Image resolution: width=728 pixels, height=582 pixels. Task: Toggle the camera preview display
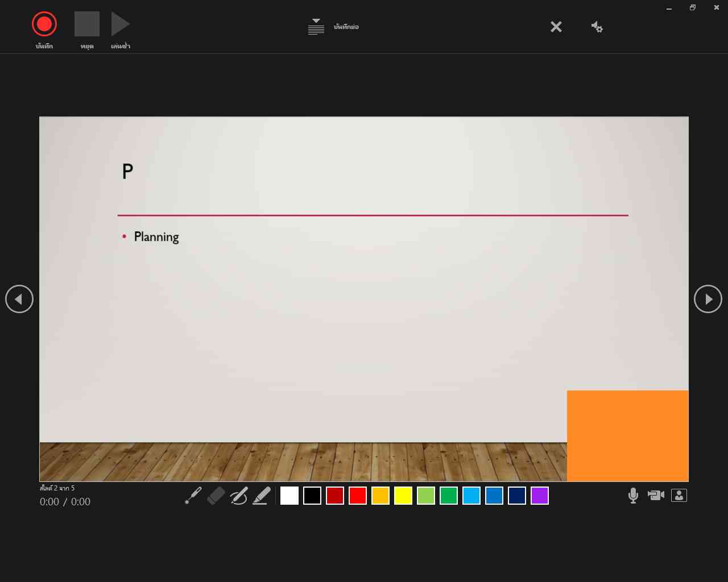(679, 496)
